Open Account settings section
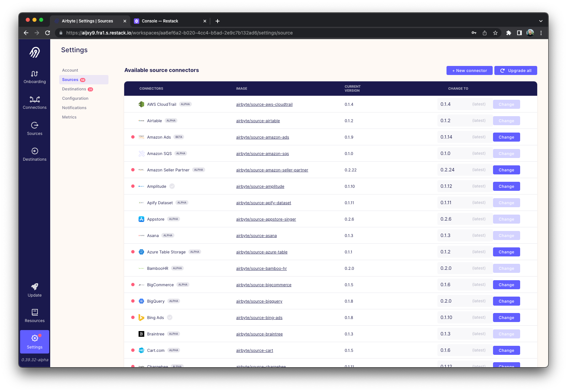567x392 pixels. 70,70
